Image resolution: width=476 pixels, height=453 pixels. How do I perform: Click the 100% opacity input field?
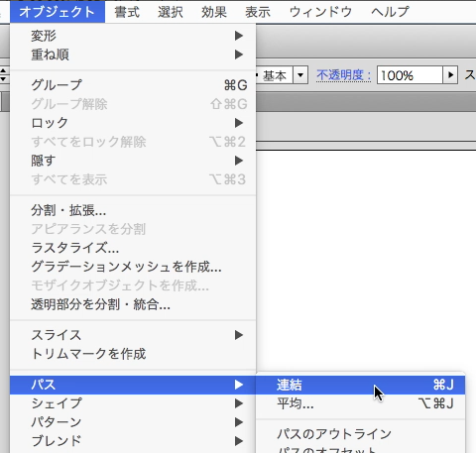point(410,75)
